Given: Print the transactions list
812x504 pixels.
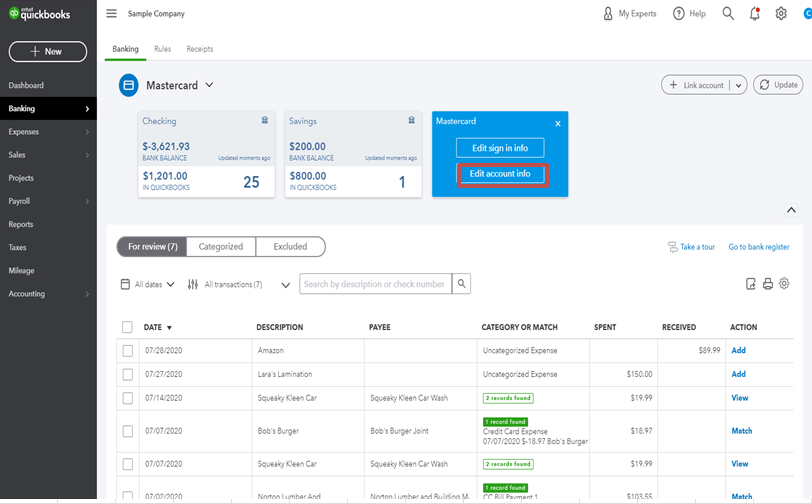Looking at the screenshot, I should click(767, 284).
